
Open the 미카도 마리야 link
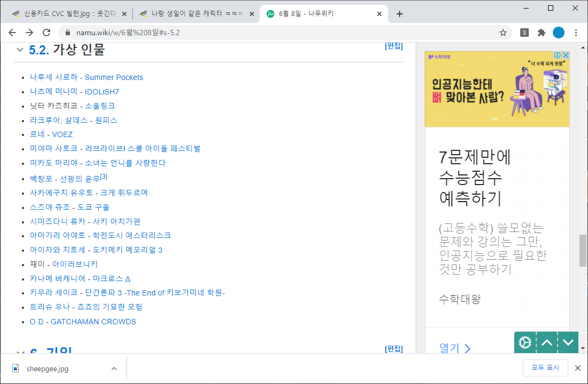(x=54, y=163)
